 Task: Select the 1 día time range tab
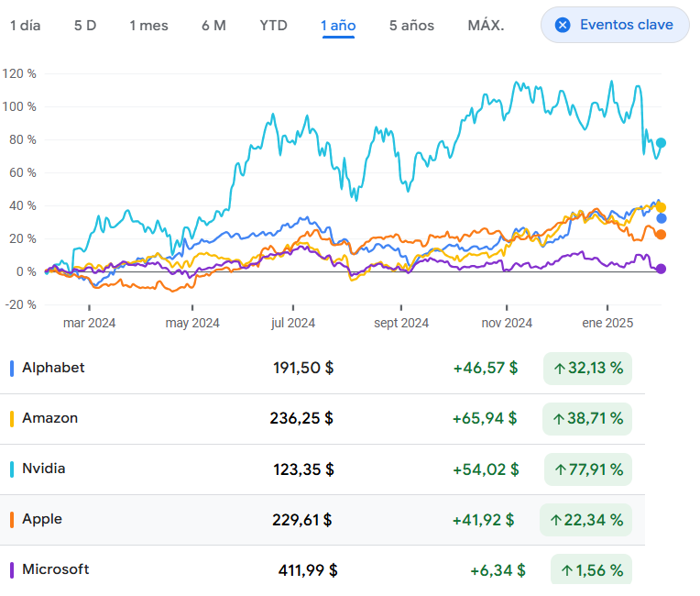click(26, 25)
